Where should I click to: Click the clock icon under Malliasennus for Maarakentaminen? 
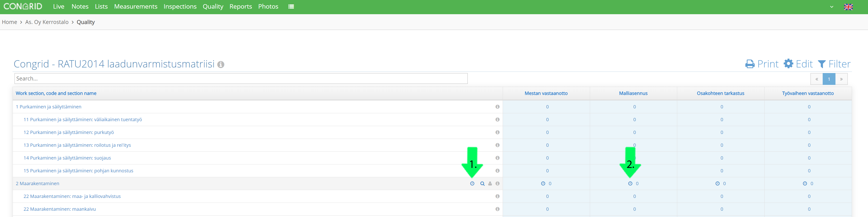[630, 184]
